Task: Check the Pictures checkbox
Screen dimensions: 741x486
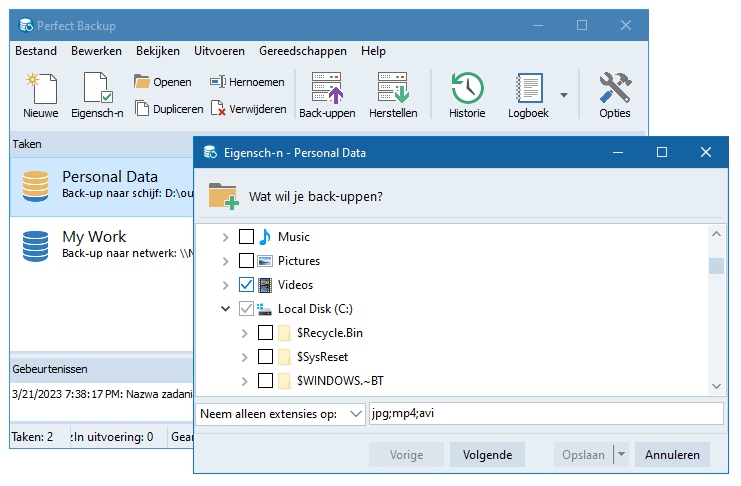Action: point(246,260)
